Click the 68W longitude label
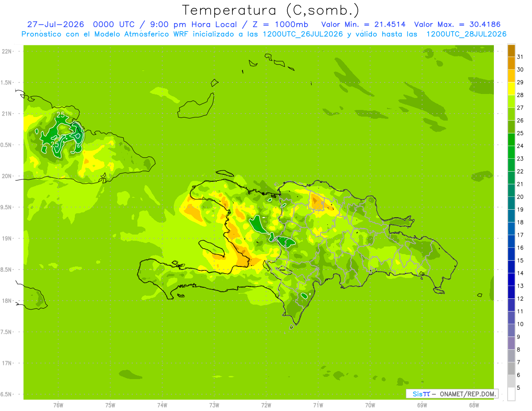 (474, 405)
